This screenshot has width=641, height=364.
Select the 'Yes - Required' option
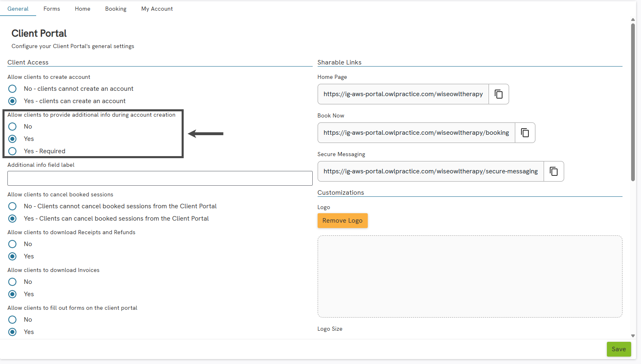point(12,151)
